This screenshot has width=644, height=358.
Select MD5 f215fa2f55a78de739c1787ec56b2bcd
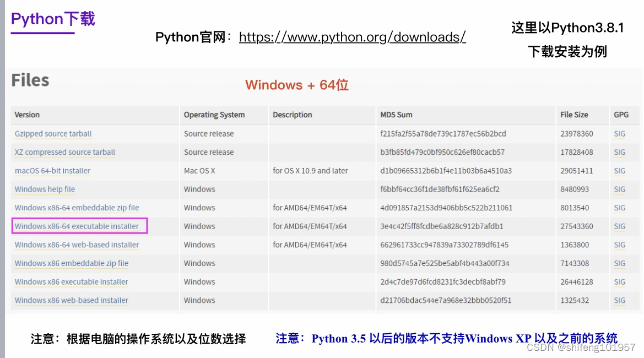pos(443,134)
